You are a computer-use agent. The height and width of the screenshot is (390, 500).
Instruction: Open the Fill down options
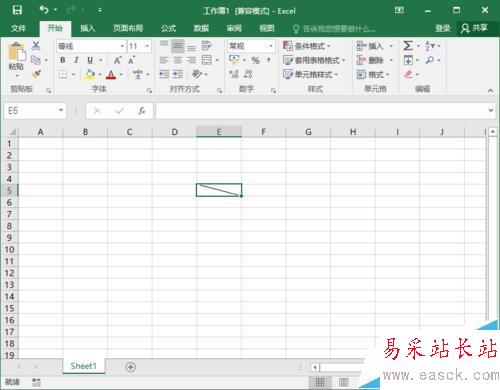coord(411,60)
